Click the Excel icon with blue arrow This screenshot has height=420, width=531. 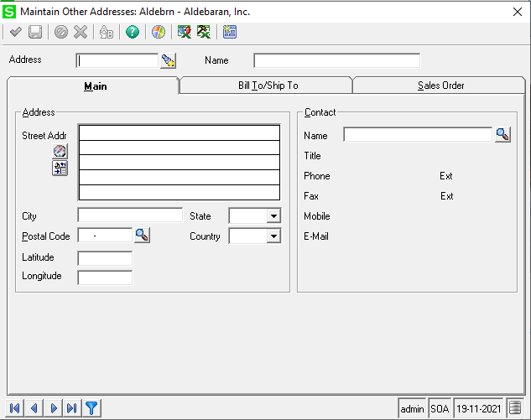(x=185, y=32)
